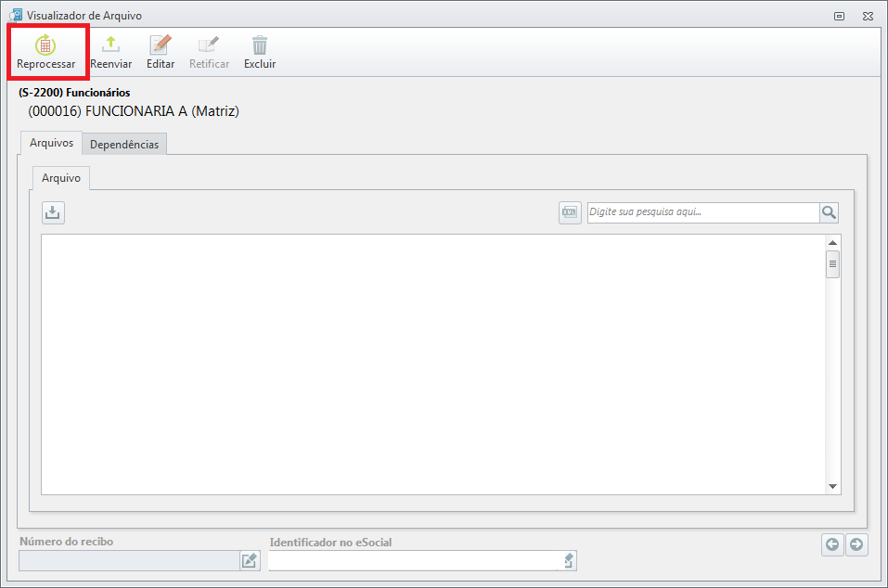Click the file content scrollbar down arrow
The height and width of the screenshot is (588, 888).
(x=832, y=486)
